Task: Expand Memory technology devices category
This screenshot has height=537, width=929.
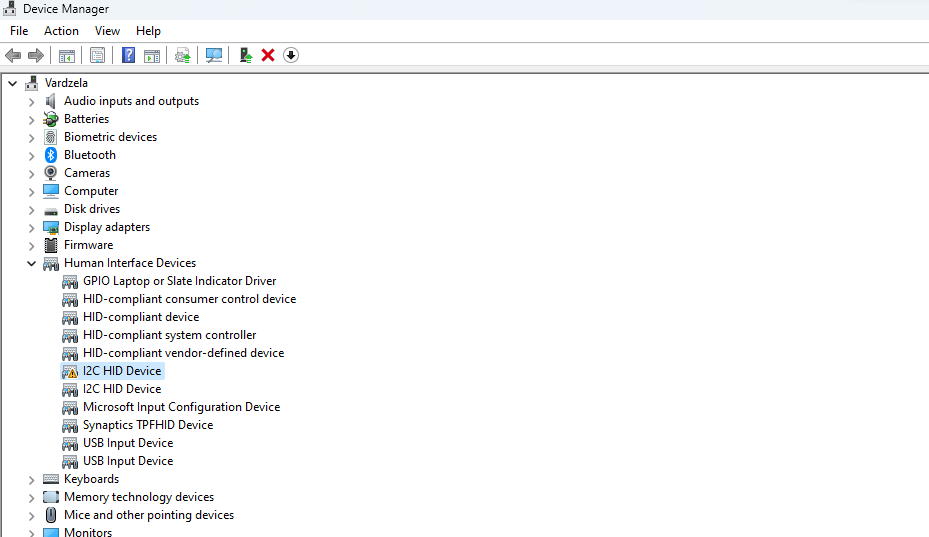Action: coord(31,498)
